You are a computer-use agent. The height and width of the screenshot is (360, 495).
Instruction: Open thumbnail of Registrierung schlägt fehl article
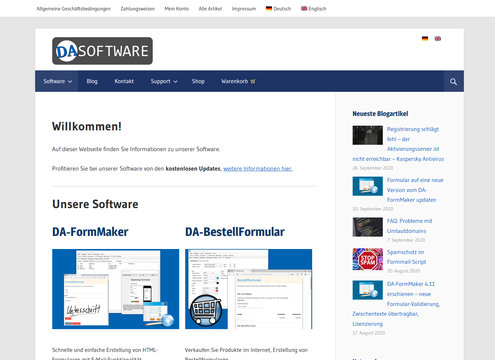click(x=368, y=135)
